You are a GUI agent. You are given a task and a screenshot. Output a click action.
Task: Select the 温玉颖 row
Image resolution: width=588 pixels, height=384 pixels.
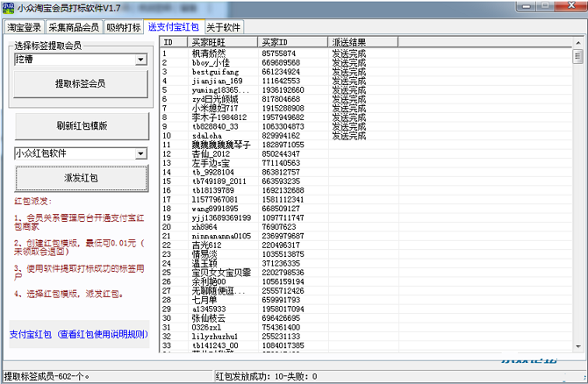[366, 263]
